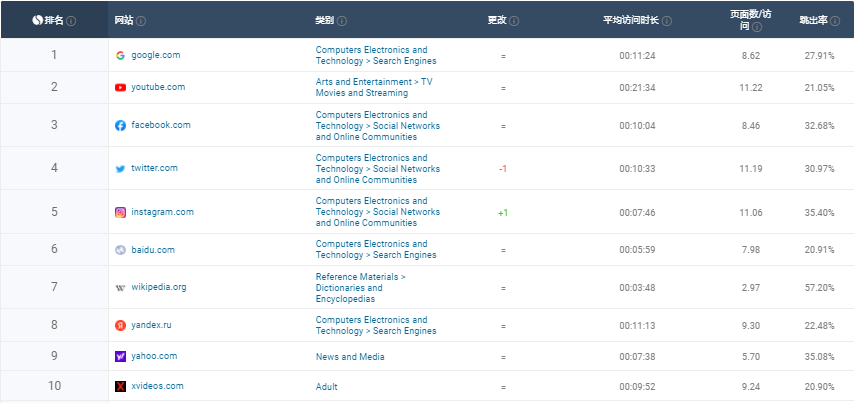Open the xvideos.com site link

click(x=157, y=386)
